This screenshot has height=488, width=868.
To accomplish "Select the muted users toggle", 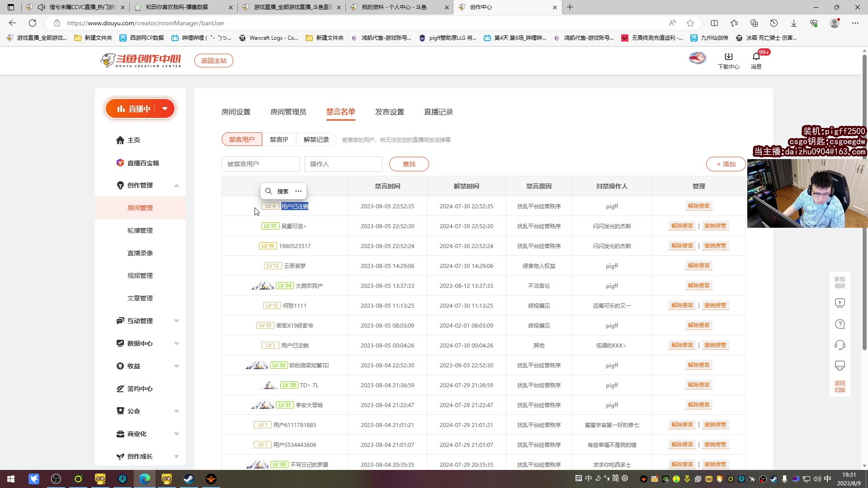I will [x=241, y=140].
